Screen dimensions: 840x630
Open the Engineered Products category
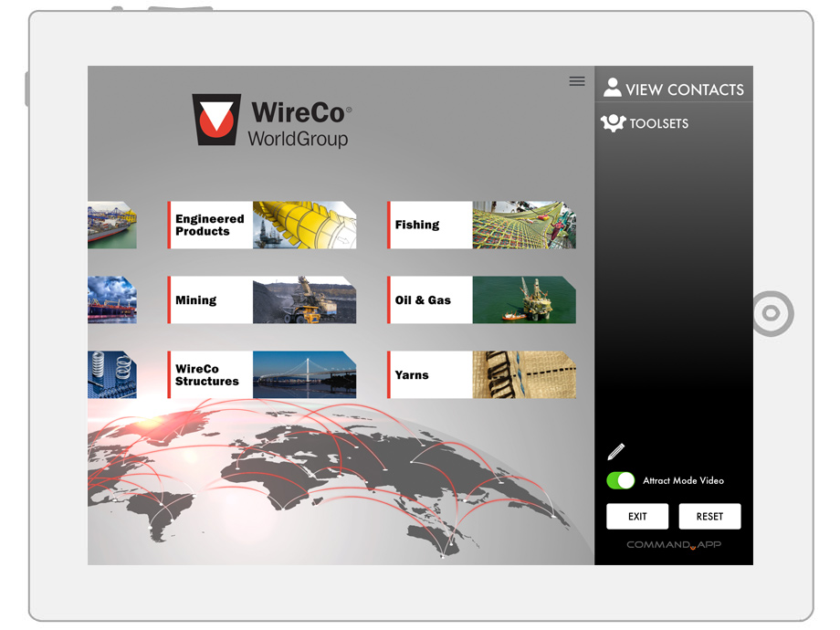262,225
